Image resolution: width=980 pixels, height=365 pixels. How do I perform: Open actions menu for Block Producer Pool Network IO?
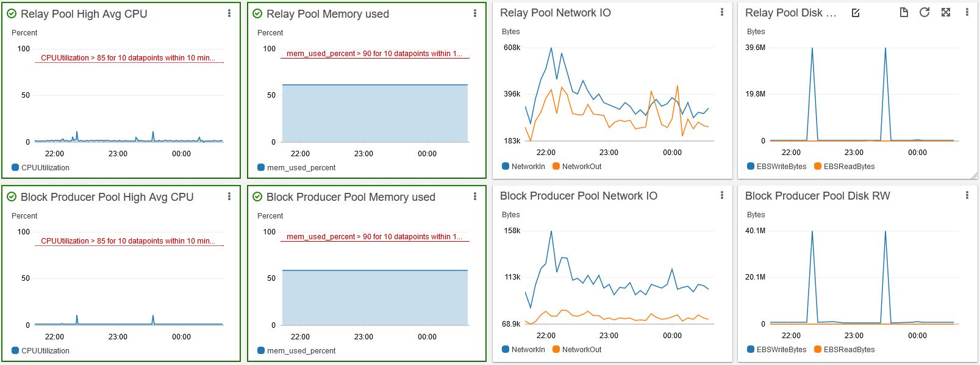[722, 195]
